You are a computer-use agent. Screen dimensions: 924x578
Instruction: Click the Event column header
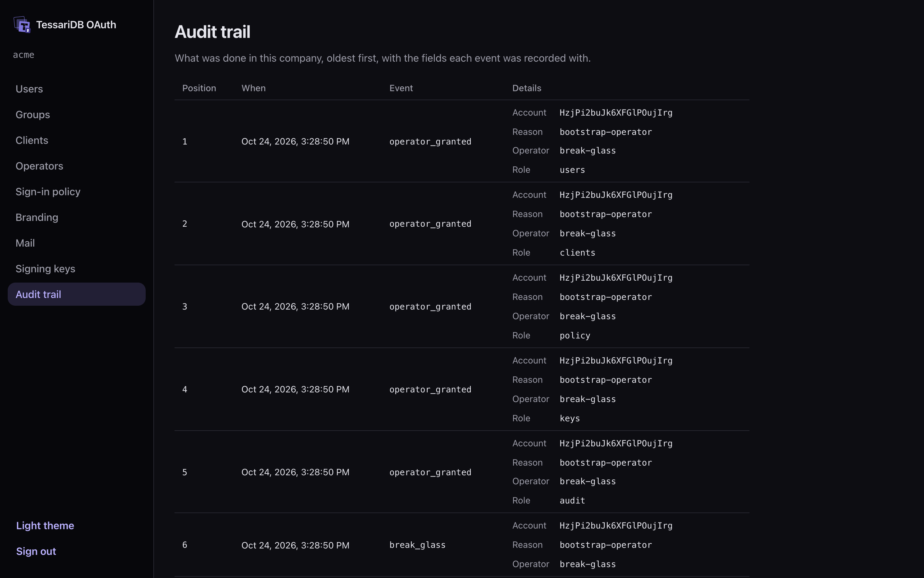[x=401, y=88]
